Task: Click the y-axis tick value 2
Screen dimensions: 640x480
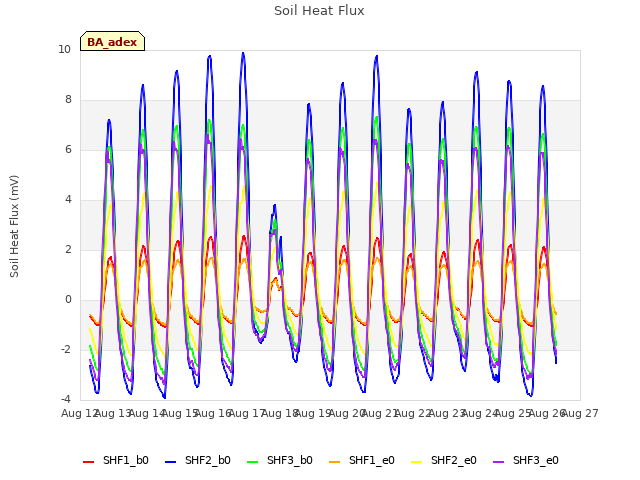Action: [68, 250]
